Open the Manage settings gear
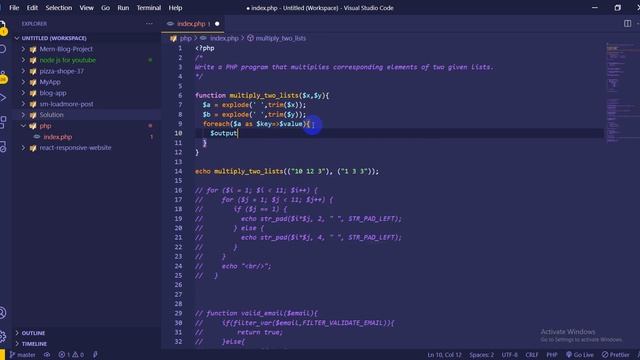Screen dimensions: 640x360 [x=3, y=336]
